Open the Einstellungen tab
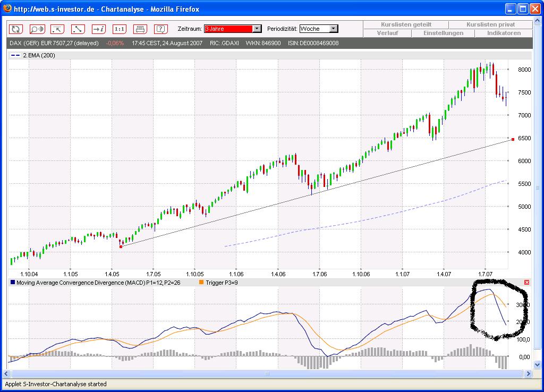This screenshot has width=544, height=392. coord(443,33)
